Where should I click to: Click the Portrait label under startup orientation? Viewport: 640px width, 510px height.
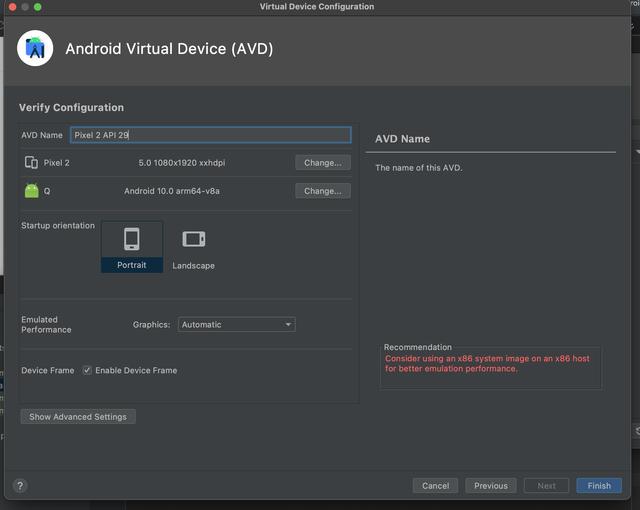[x=131, y=265]
